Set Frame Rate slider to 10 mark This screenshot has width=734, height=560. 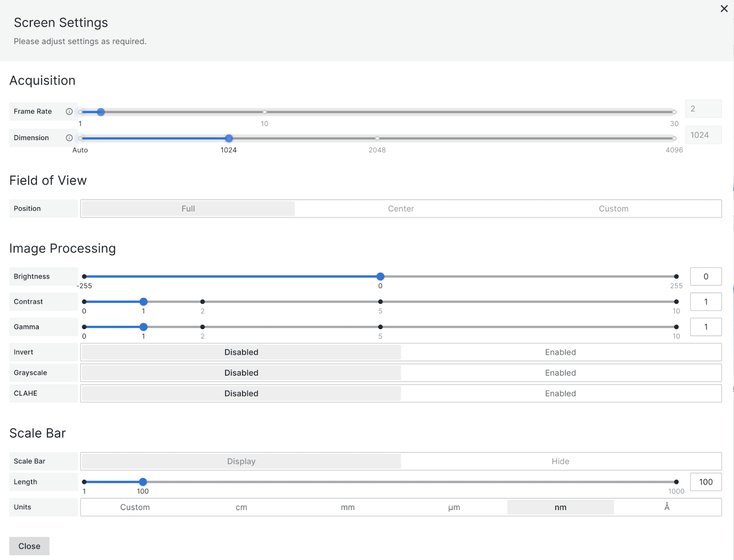click(x=265, y=112)
